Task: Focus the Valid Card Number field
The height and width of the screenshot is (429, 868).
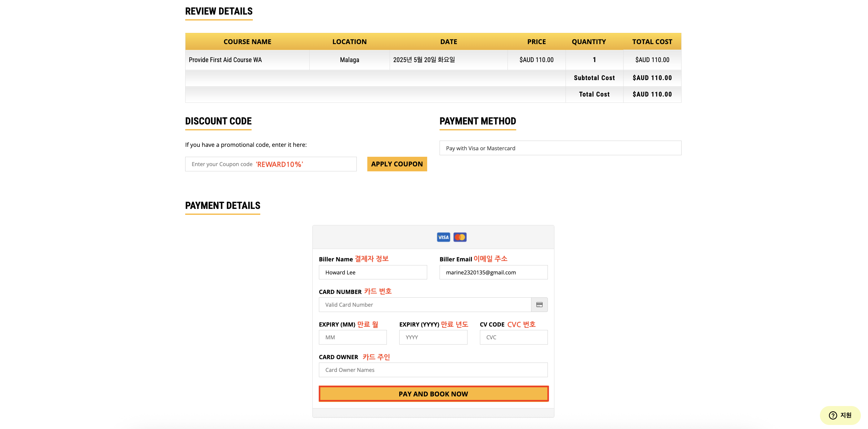Action: click(x=425, y=305)
